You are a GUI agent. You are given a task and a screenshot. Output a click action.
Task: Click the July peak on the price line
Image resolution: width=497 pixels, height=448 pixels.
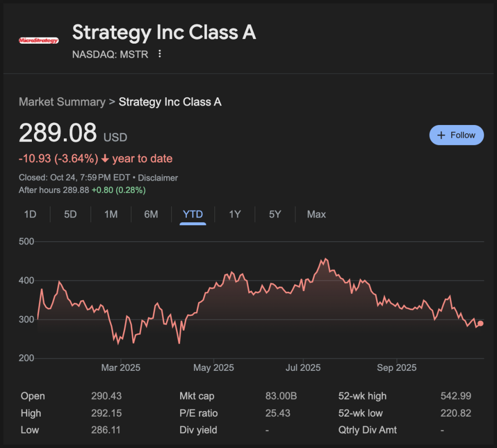point(325,259)
